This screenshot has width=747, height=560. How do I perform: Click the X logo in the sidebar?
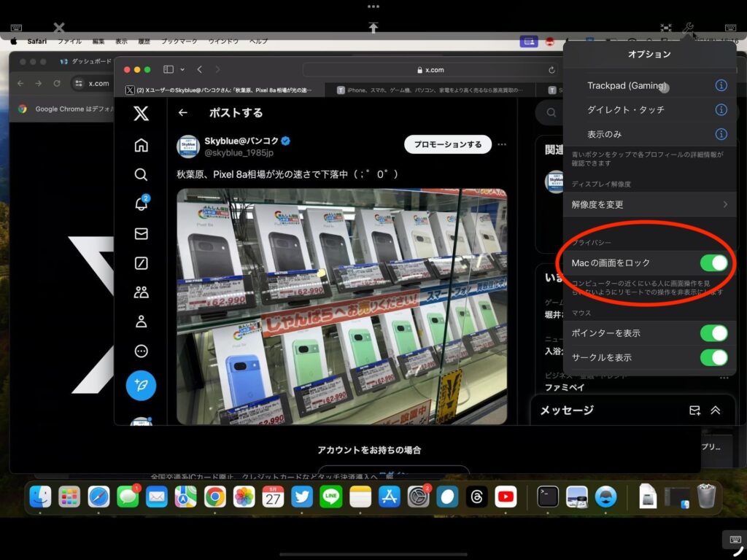click(141, 113)
